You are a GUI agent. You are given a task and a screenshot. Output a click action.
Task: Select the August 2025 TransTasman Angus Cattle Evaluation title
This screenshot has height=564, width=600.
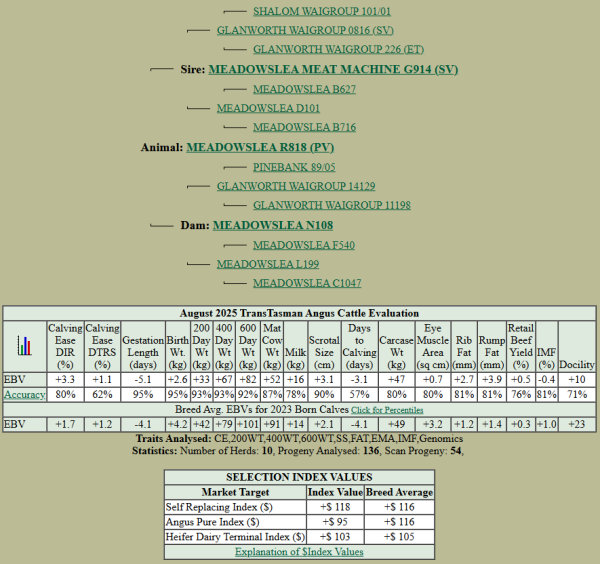[299, 313]
